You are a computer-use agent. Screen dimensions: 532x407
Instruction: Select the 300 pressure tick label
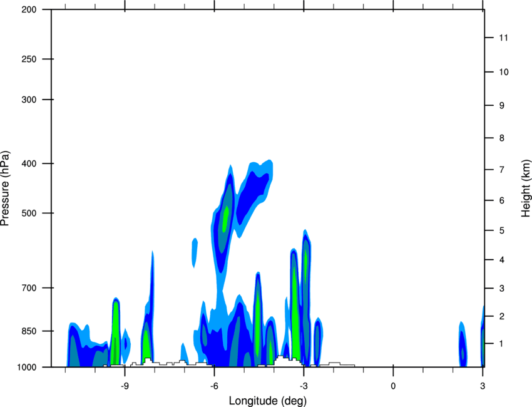(29, 100)
